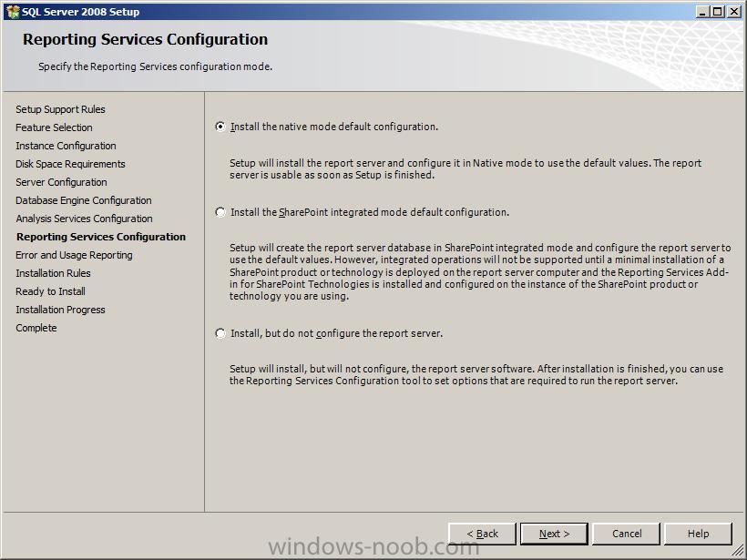This screenshot has width=747, height=560.
Task: Open Disk Space Requirements step
Action: click(70, 164)
